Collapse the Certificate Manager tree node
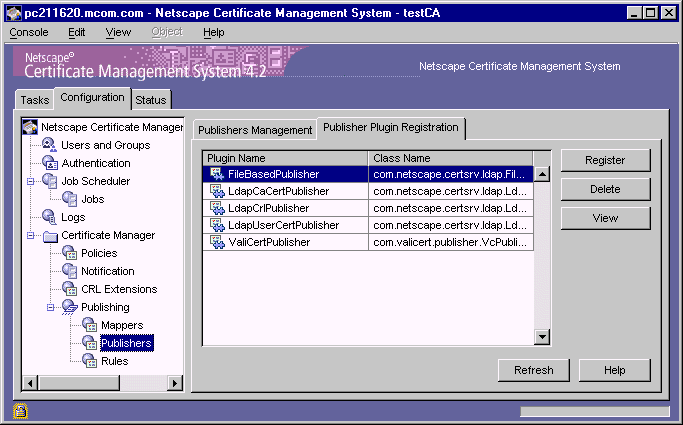Viewport: 683px width, 425px height. [30, 235]
